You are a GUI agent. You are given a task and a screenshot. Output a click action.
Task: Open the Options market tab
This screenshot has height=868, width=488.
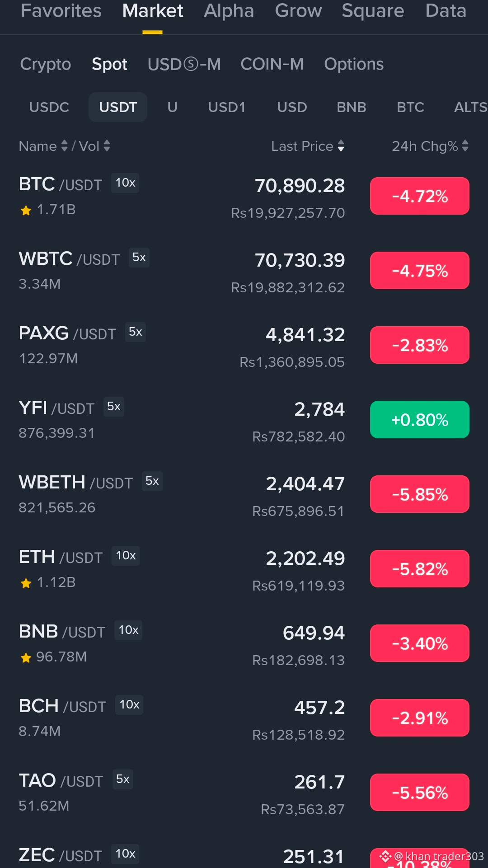pos(354,64)
